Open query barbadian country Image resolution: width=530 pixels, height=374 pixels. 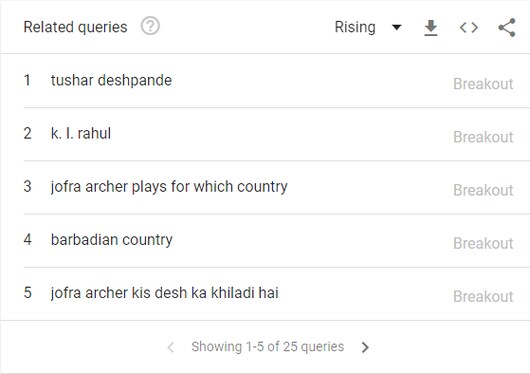point(112,240)
